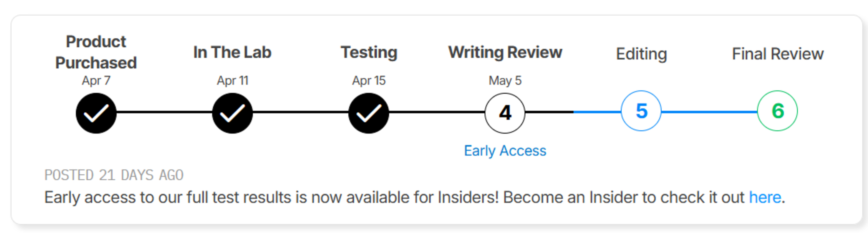The width and height of the screenshot is (868, 233).
Task: Click the Testing step checkmark circle
Action: tap(369, 113)
